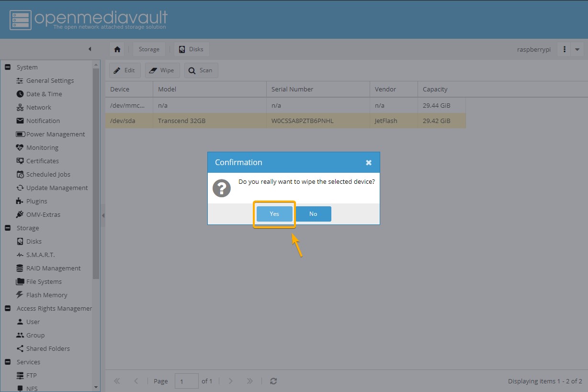The width and height of the screenshot is (588, 392).
Task: Collapse sidebar with top arrow
Action: [90, 49]
